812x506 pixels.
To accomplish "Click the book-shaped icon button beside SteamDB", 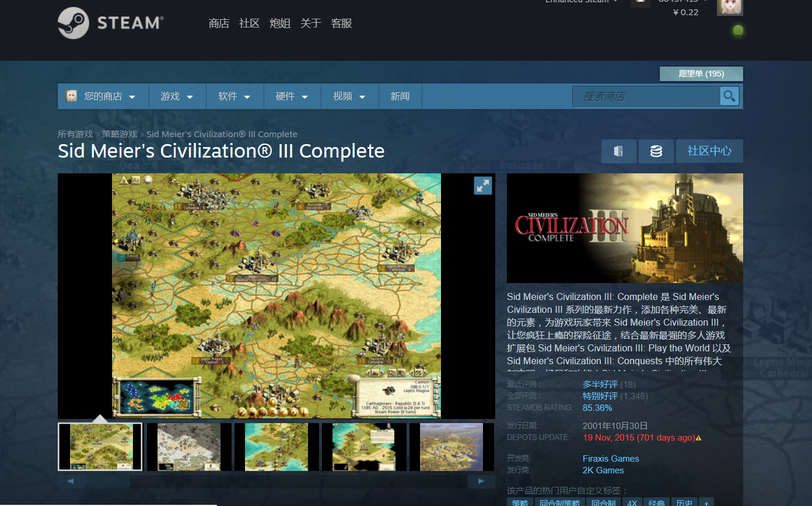I will [x=619, y=151].
